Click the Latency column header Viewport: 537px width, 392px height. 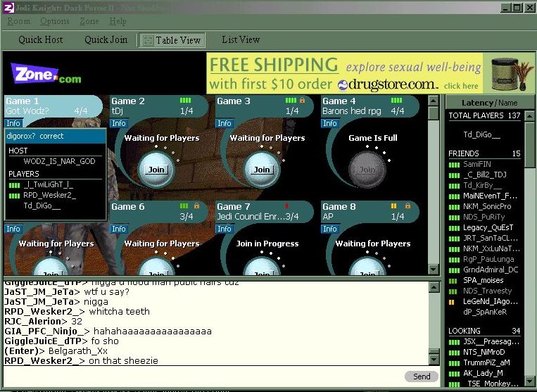pyautogui.click(x=477, y=103)
